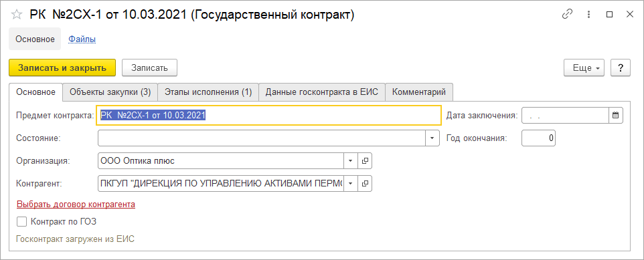Add the contract to favorites with the star icon
Image resolution: width=644 pixels, height=260 pixels.
(x=17, y=15)
